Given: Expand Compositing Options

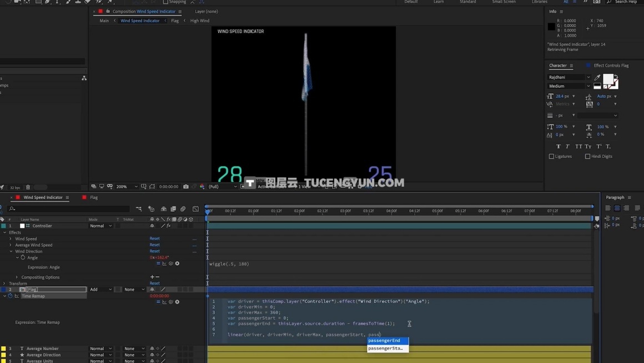Looking at the screenshot, I should tap(17, 277).
